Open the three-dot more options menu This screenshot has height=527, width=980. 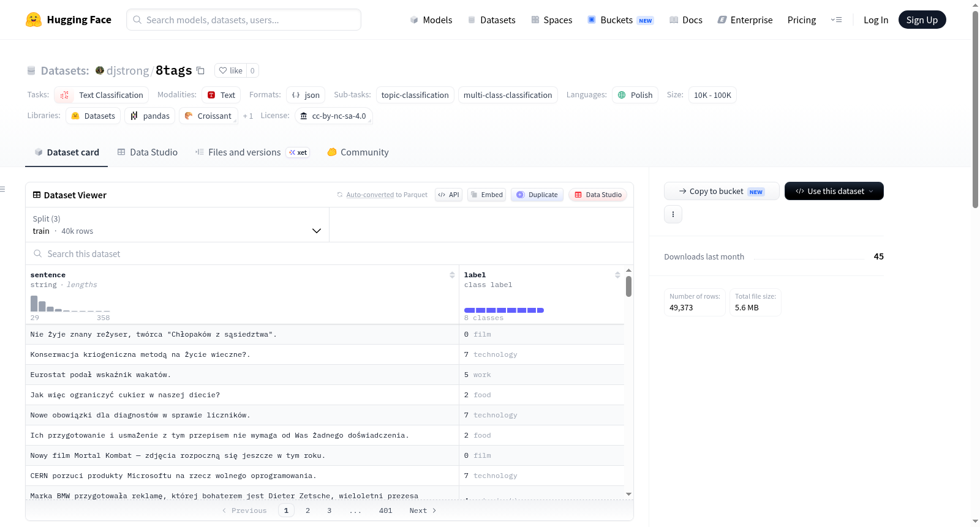coord(673,214)
